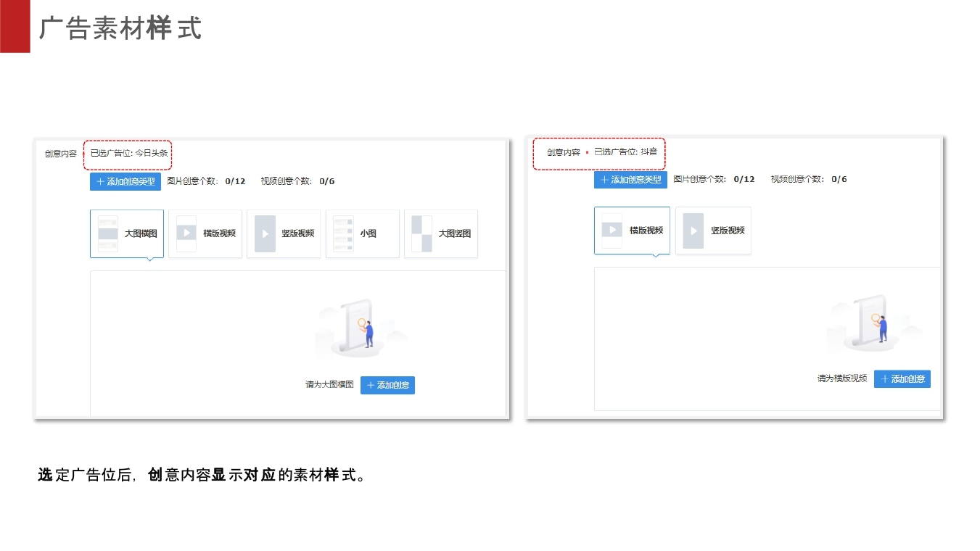Image resolution: width=980 pixels, height=551 pixels.
Task: Click the 大图竖图 preview icon
Action: pos(423,233)
